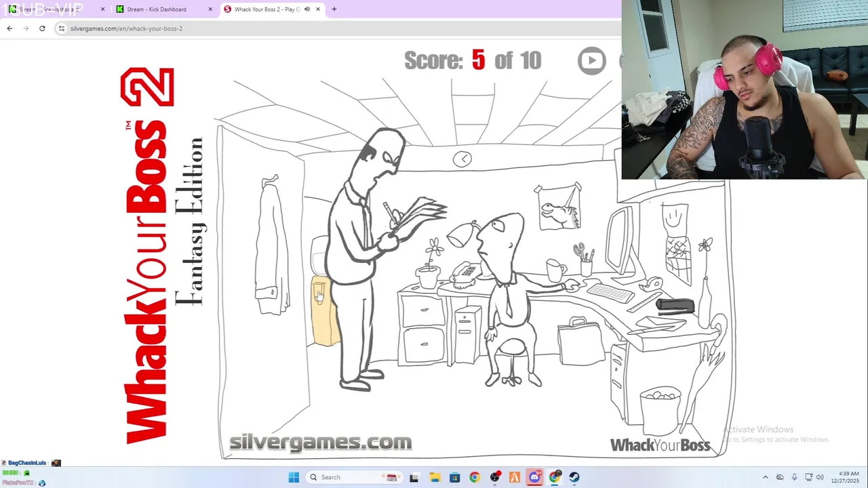Click the silvergames.com logo link
This screenshot has width=868, height=488.
click(320, 442)
